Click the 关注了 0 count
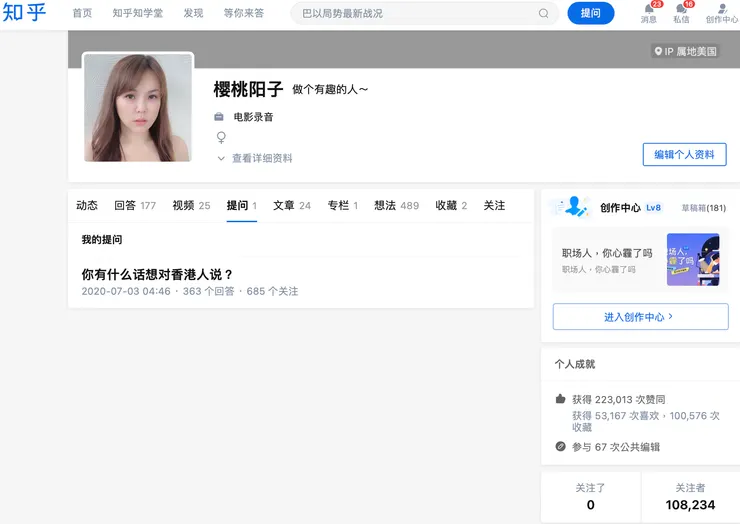This screenshot has width=740, height=524. (x=590, y=497)
